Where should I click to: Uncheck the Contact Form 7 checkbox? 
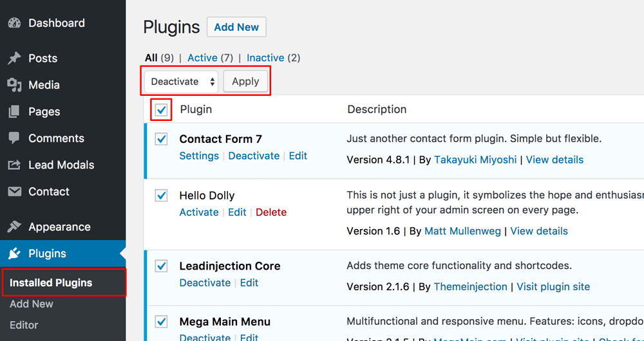click(161, 139)
